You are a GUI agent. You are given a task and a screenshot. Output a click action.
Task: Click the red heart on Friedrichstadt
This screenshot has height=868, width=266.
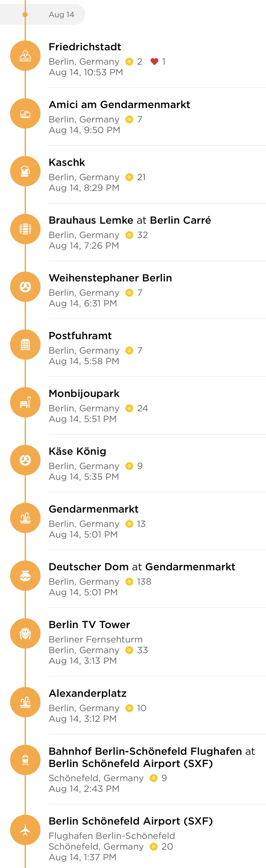pos(154,62)
